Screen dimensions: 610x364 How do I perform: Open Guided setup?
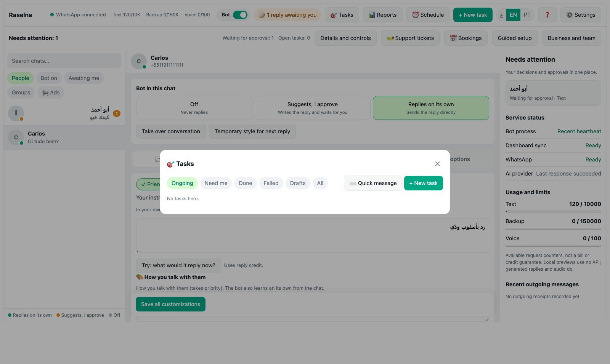coord(515,38)
